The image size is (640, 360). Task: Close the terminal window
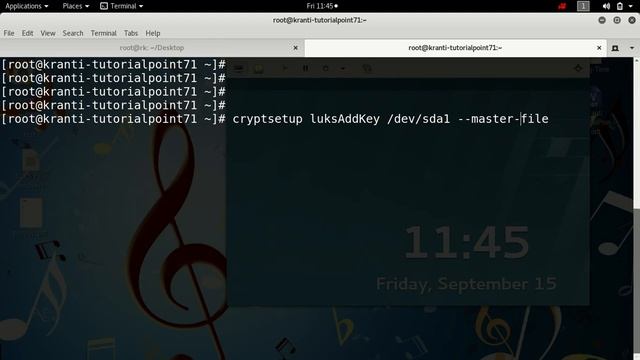pos(632,20)
